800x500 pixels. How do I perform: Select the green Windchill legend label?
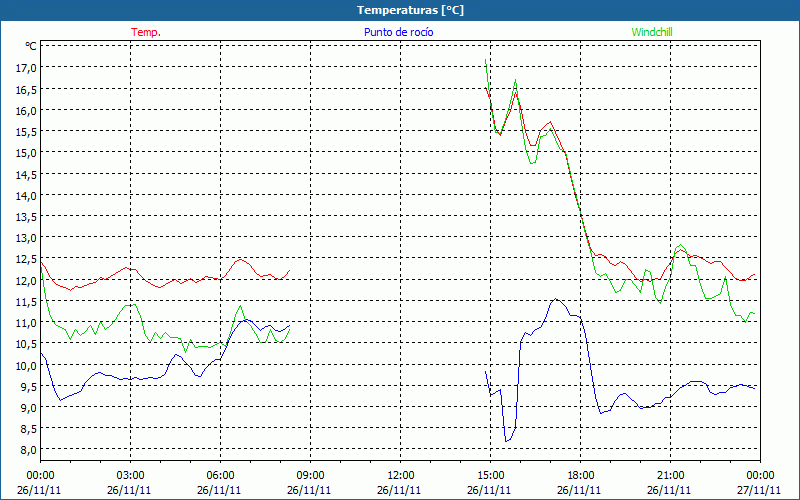pos(652,32)
